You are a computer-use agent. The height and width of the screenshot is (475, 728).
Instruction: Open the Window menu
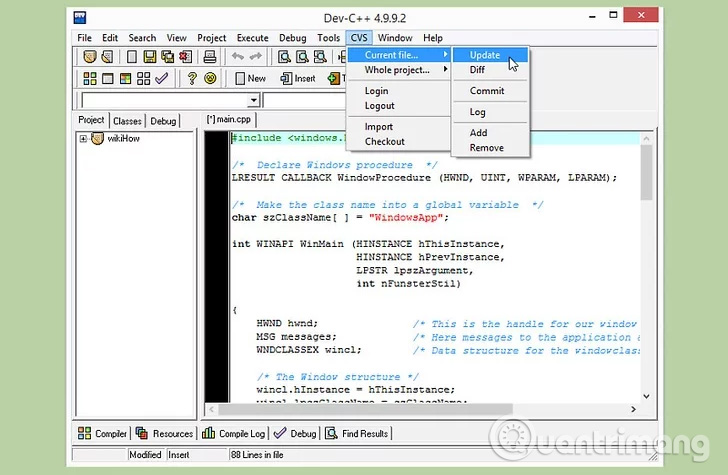[x=395, y=38]
